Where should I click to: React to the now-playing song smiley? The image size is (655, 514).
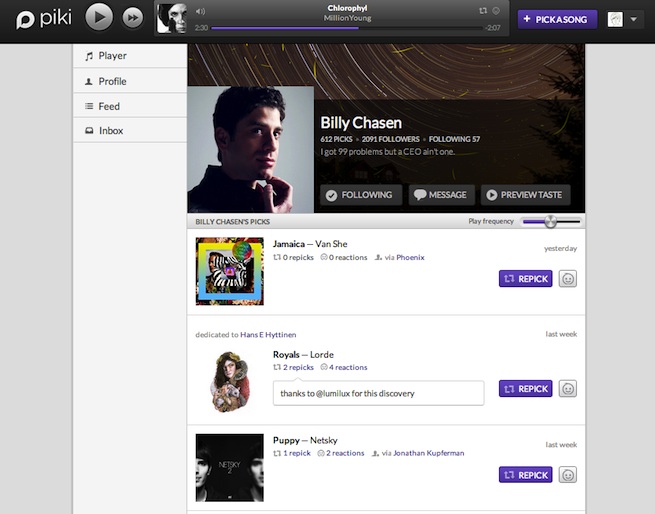click(x=496, y=11)
